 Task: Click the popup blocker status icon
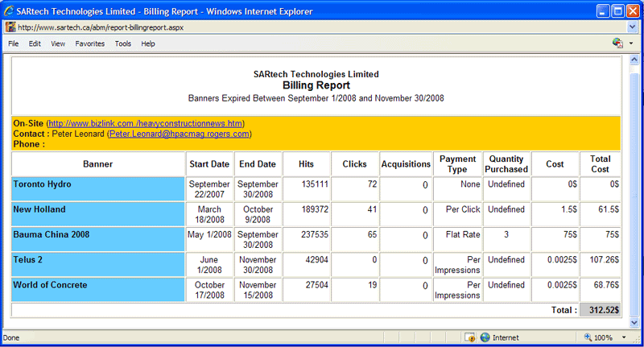[x=470, y=337]
